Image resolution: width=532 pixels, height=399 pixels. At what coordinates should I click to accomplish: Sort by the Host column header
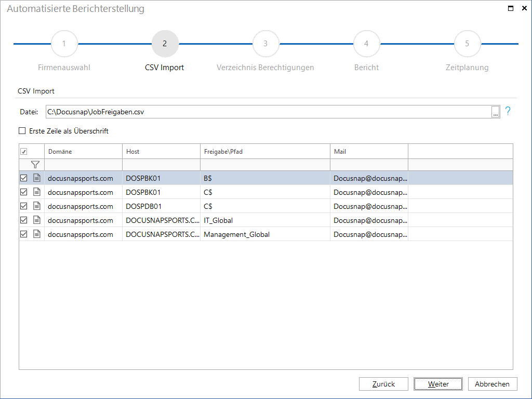click(161, 151)
